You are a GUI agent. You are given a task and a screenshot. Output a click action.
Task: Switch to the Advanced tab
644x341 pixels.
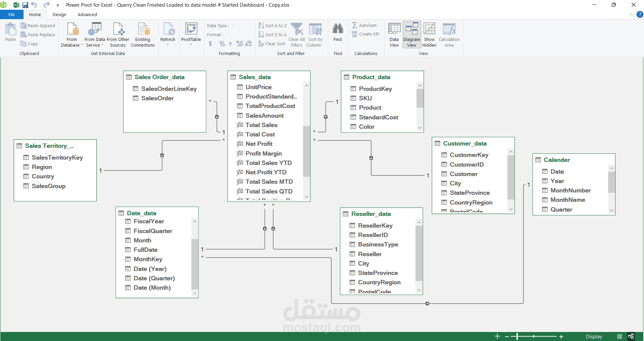click(x=87, y=14)
